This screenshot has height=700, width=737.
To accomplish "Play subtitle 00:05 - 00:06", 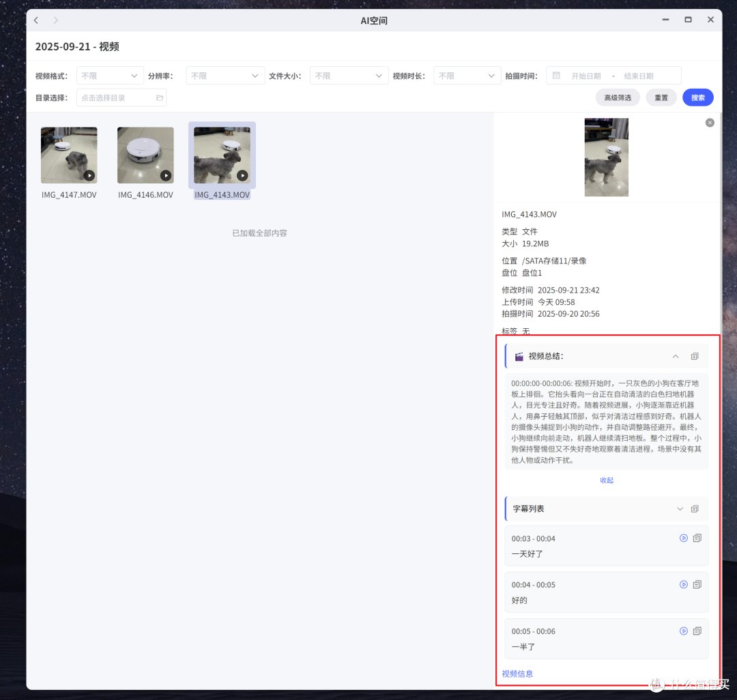I will pyautogui.click(x=684, y=631).
